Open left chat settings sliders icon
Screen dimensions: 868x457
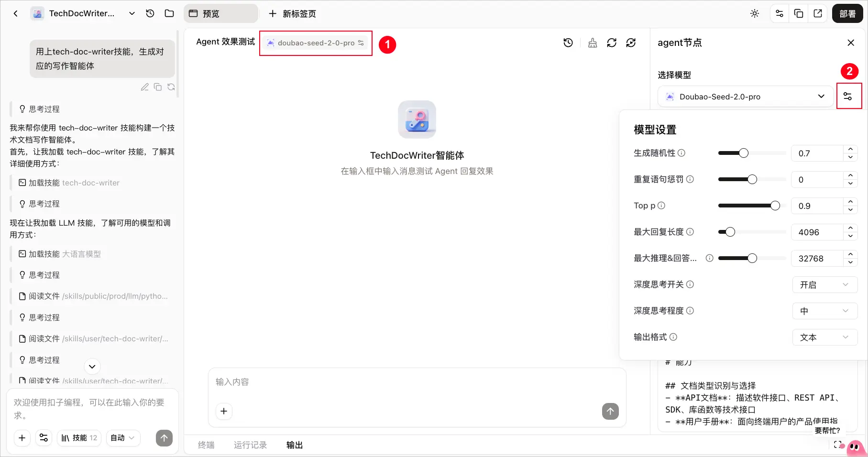44,438
